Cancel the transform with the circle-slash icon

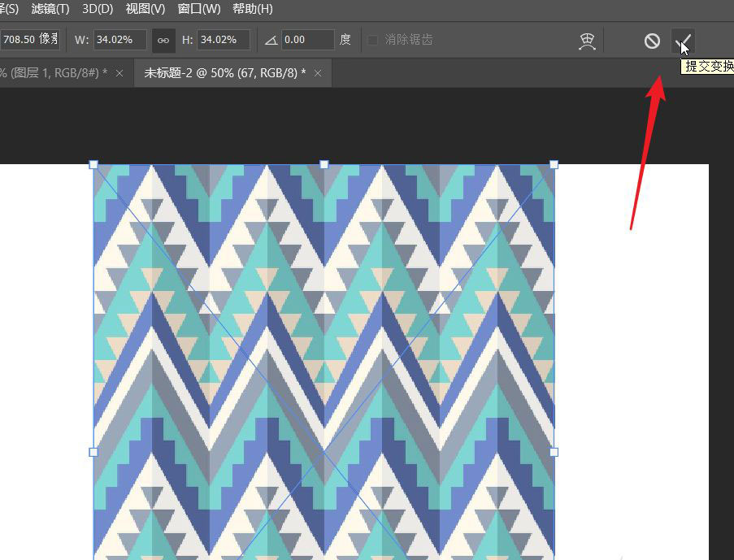pos(652,41)
